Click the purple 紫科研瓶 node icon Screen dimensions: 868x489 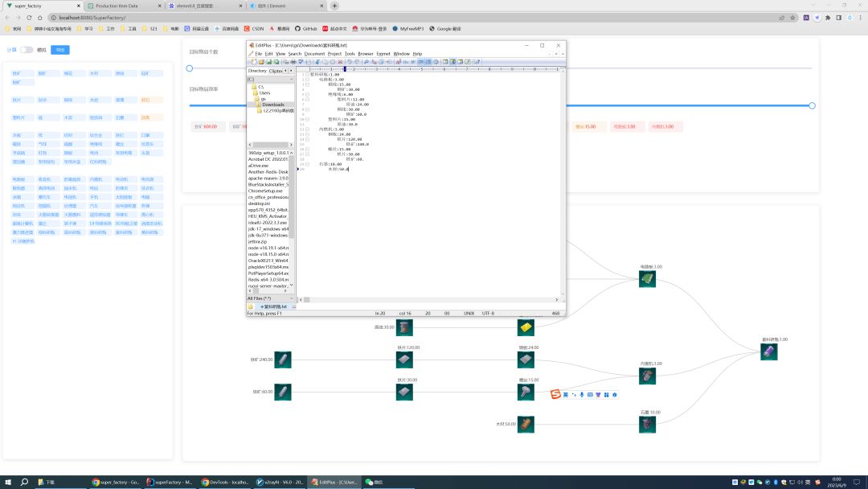769,351
